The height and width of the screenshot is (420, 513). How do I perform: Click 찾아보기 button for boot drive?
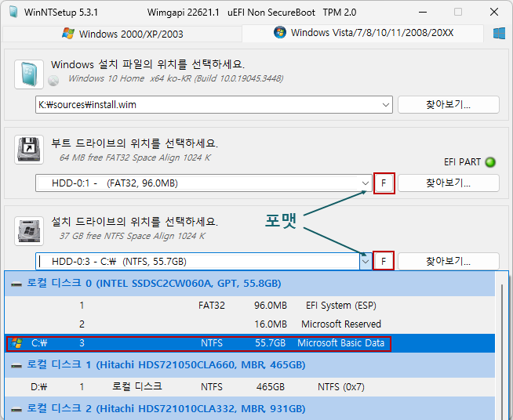point(449,183)
